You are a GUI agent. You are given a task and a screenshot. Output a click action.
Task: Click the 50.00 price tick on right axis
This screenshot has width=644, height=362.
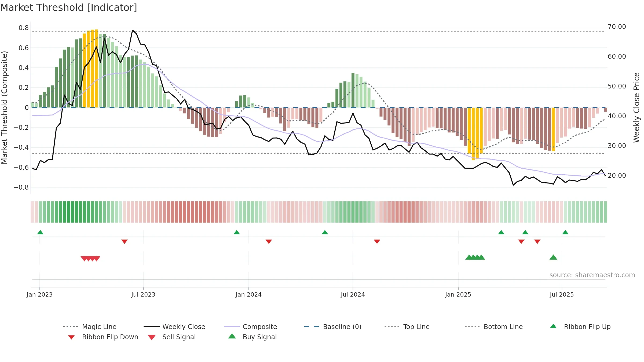tap(617, 86)
